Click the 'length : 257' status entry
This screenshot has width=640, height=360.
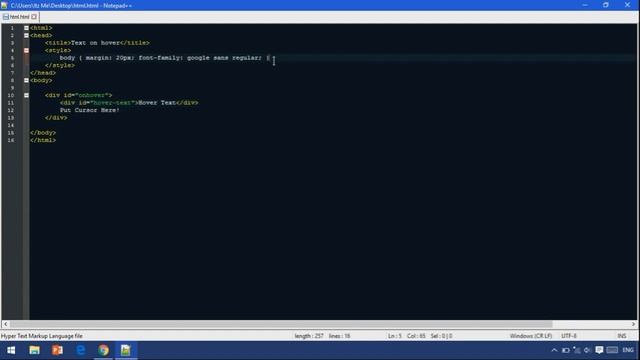(x=309, y=336)
